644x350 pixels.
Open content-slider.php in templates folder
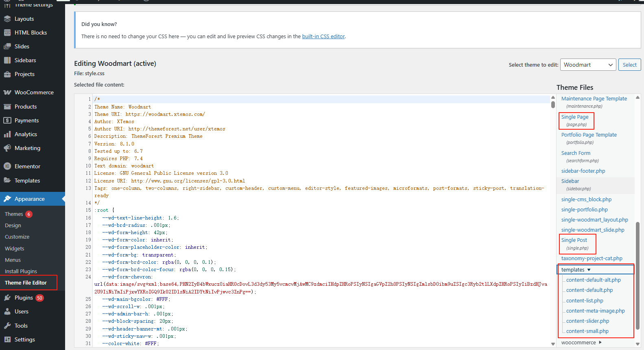[x=587, y=321]
